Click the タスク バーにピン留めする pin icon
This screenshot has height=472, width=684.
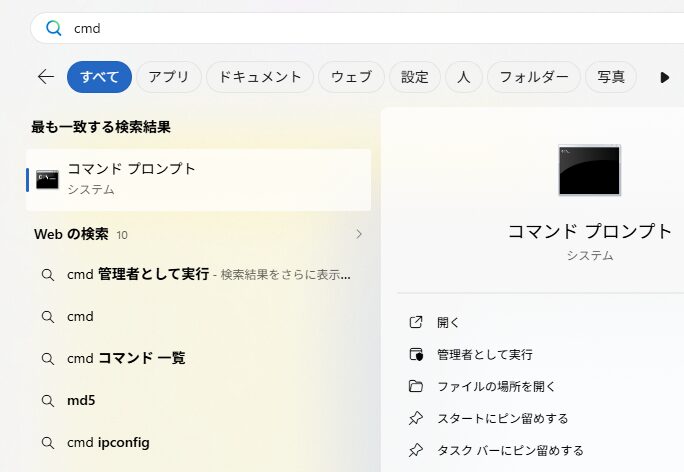point(417,450)
